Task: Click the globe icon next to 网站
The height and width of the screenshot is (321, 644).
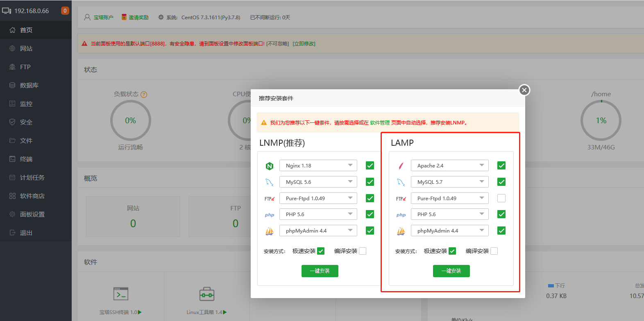Action: pos(12,48)
